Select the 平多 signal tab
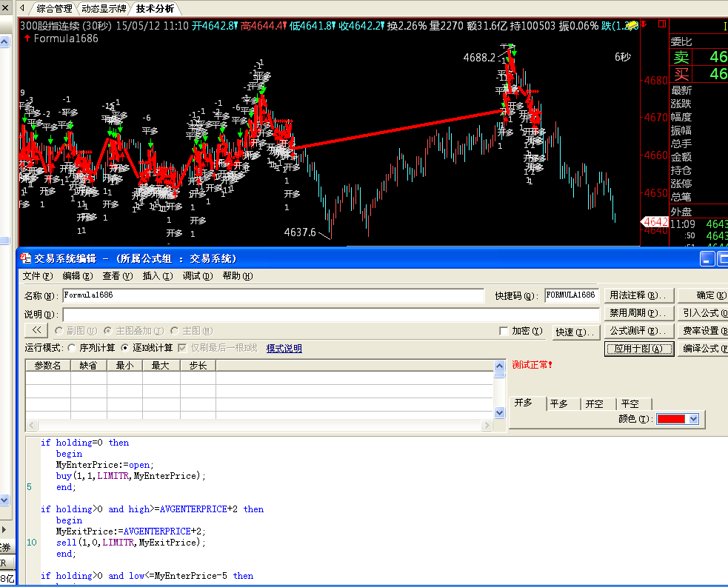The image size is (728, 587). coord(563,403)
